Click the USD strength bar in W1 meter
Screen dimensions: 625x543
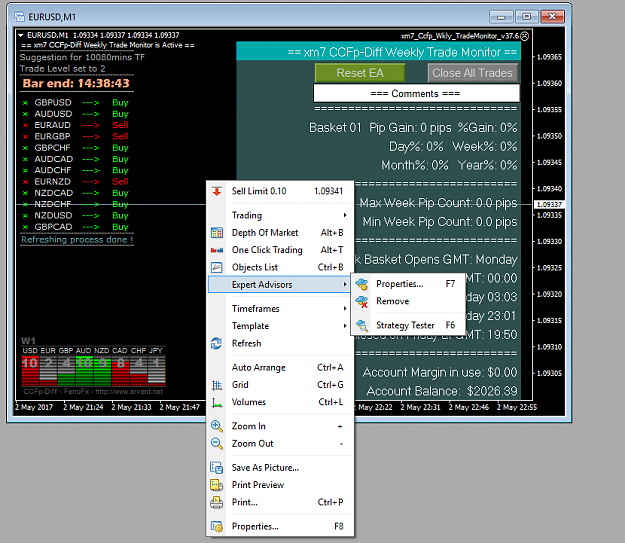(30, 370)
